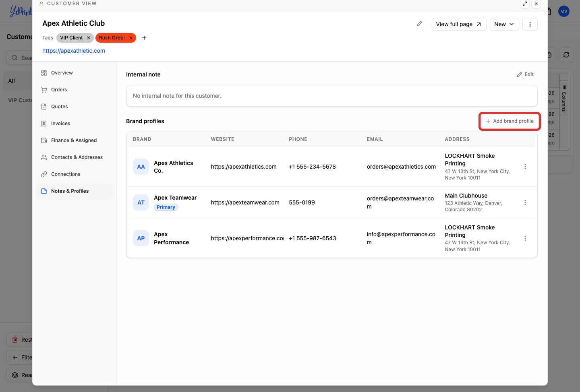Image resolution: width=580 pixels, height=392 pixels.
Task: Open the Quotes section
Action: pyautogui.click(x=75, y=107)
